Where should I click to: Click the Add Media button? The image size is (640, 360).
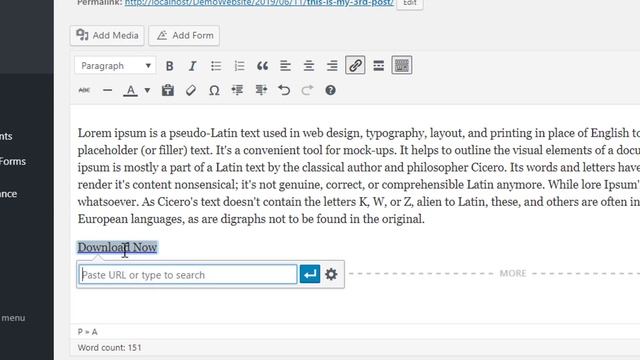click(x=107, y=36)
